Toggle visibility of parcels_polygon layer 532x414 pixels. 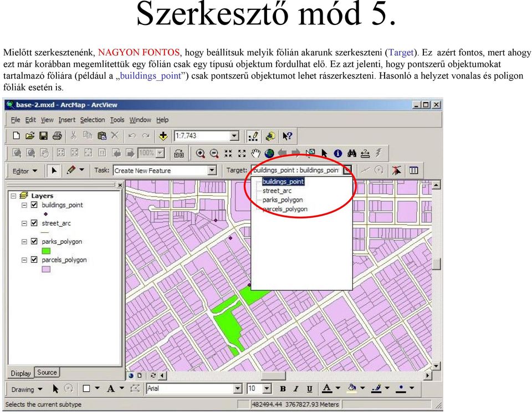tap(34, 259)
